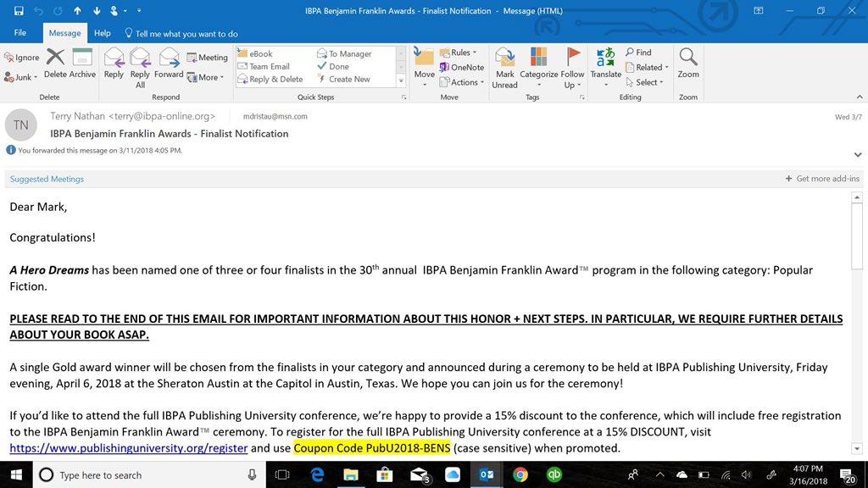Customize Quick Access Toolbar dropdown

(x=139, y=10)
